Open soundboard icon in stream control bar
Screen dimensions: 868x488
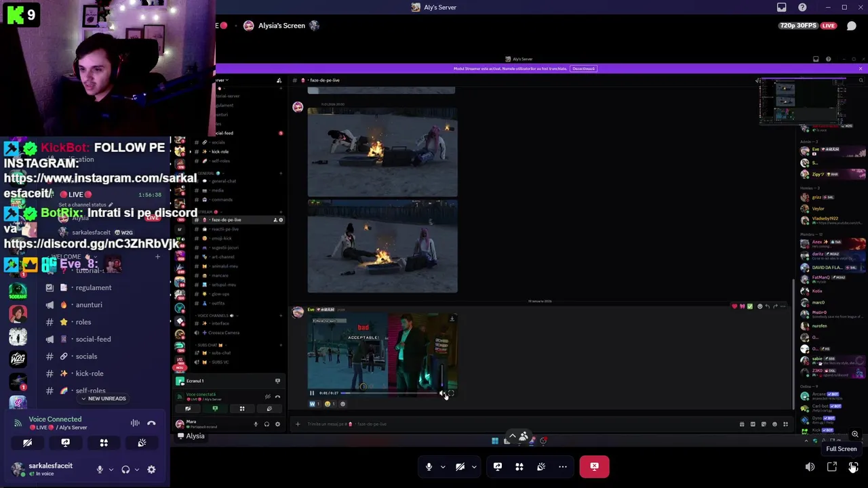click(541, 466)
